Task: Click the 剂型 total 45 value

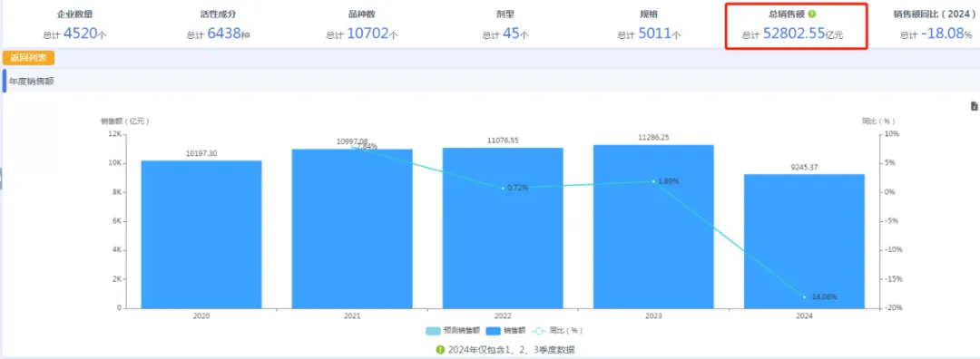Action: 511,34
